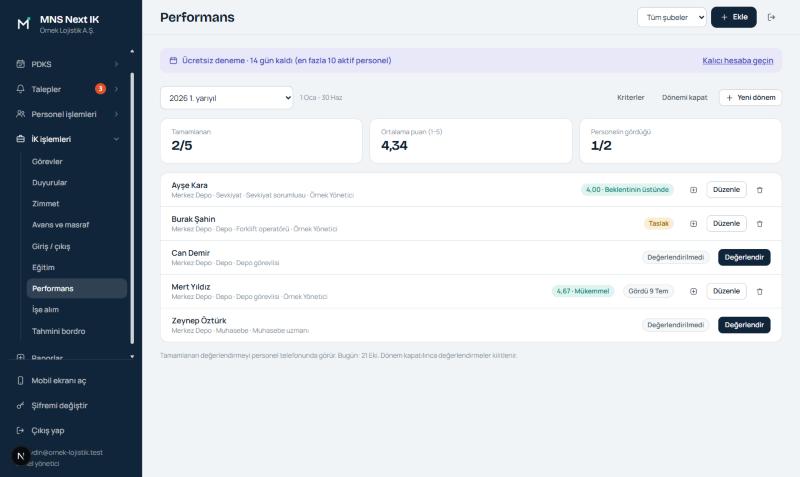Click the Raporlar item in sidebar

point(68,357)
